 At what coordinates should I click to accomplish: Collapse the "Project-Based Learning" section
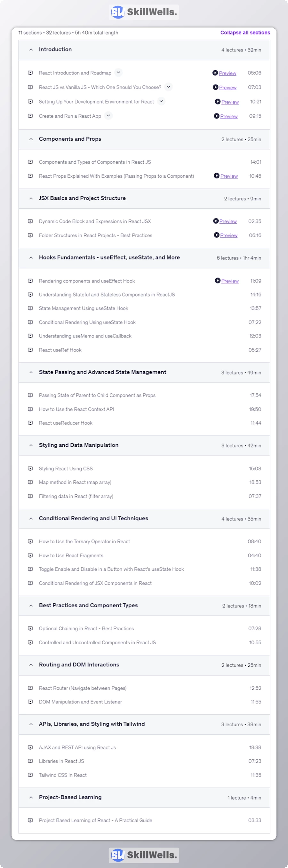tap(31, 798)
